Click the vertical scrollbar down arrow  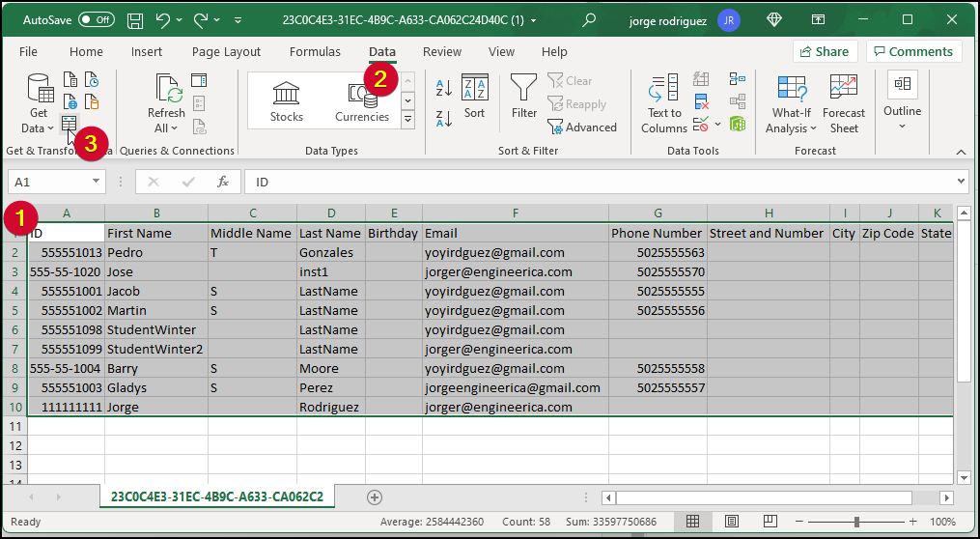tap(964, 478)
